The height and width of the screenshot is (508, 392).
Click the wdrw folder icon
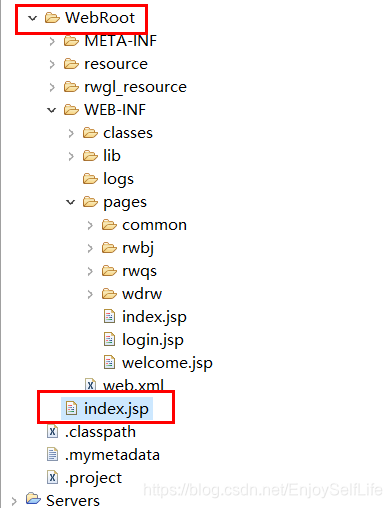point(109,294)
